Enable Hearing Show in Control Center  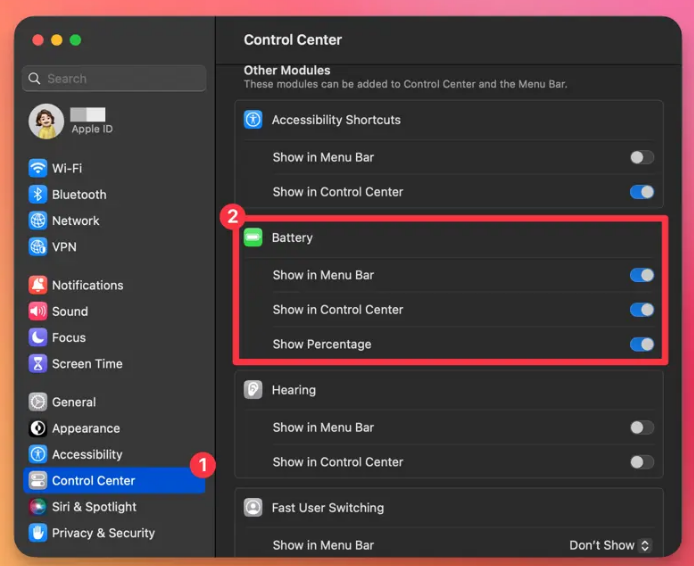pos(641,462)
